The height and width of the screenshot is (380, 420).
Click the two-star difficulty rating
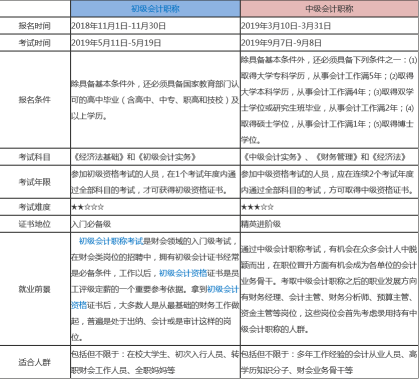(88, 207)
